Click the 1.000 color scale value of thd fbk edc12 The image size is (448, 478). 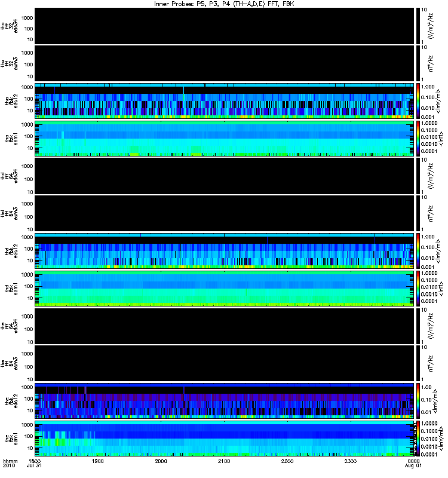(x=428, y=237)
